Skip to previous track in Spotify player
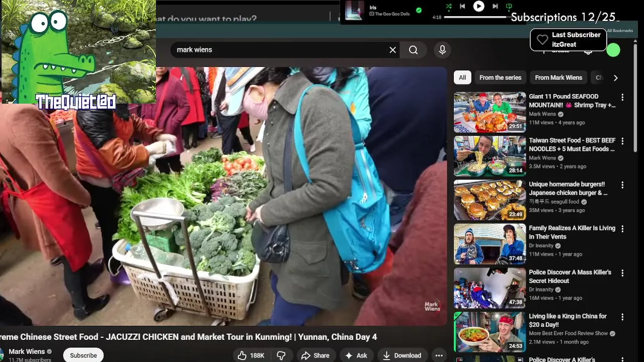This screenshot has width=644, height=362. 462,7
